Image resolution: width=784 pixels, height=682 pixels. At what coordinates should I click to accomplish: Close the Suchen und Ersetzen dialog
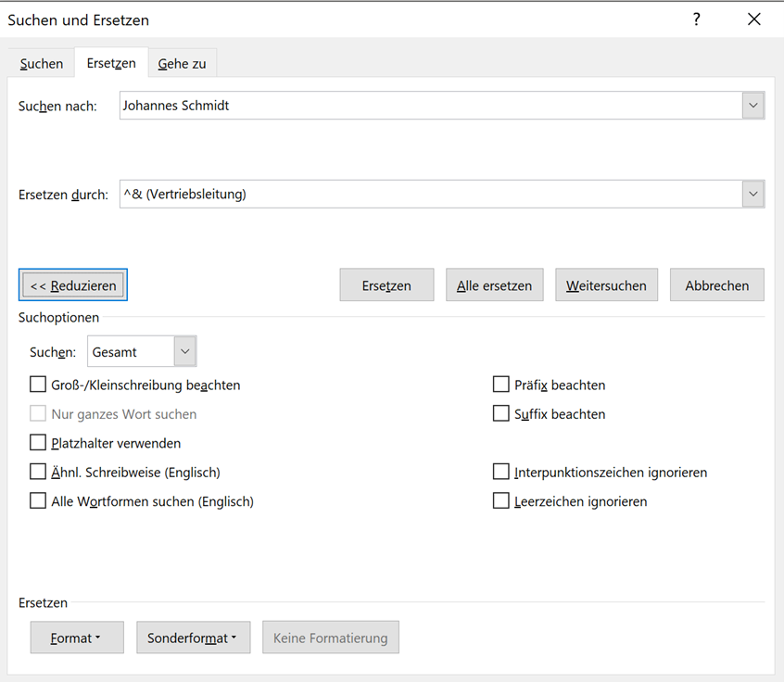754,19
